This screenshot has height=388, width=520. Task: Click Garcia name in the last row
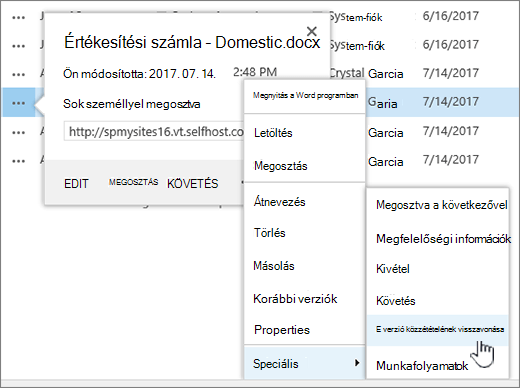(386, 162)
